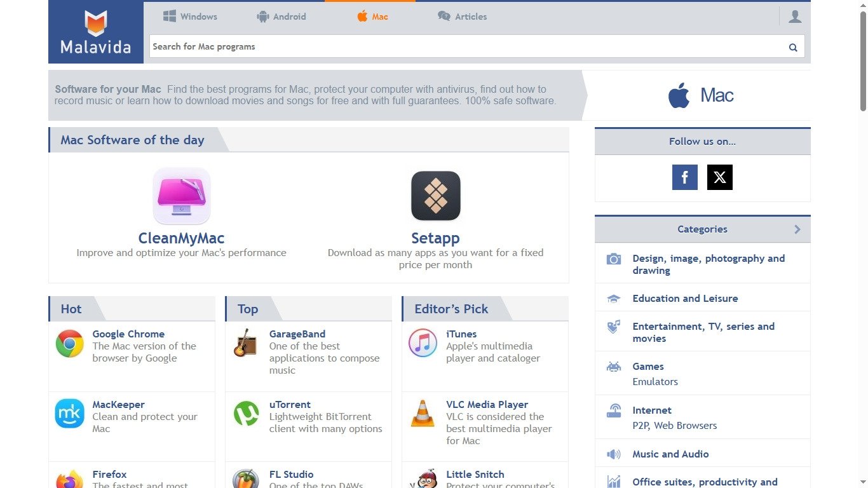Open the FL Studio link
Viewport: 868px width, 488px height.
pyautogui.click(x=291, y=475)
